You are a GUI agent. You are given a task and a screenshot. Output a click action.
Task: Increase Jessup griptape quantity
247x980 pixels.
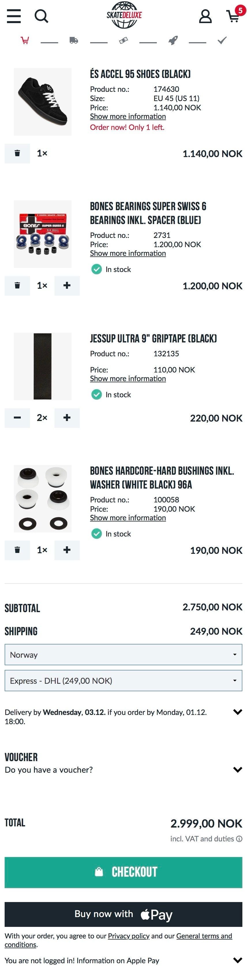(x=67, y=418)
